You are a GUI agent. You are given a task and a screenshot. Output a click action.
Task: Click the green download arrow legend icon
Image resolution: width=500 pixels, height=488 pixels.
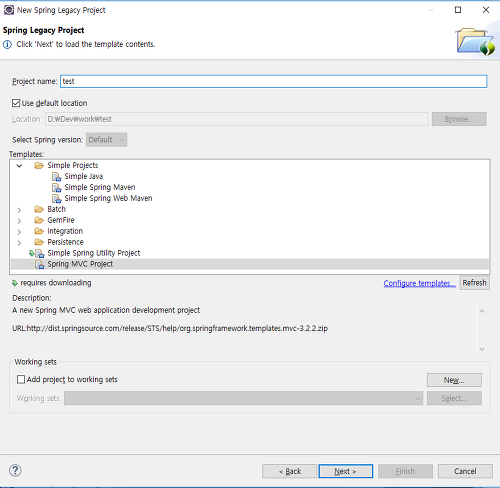(15, 283)
